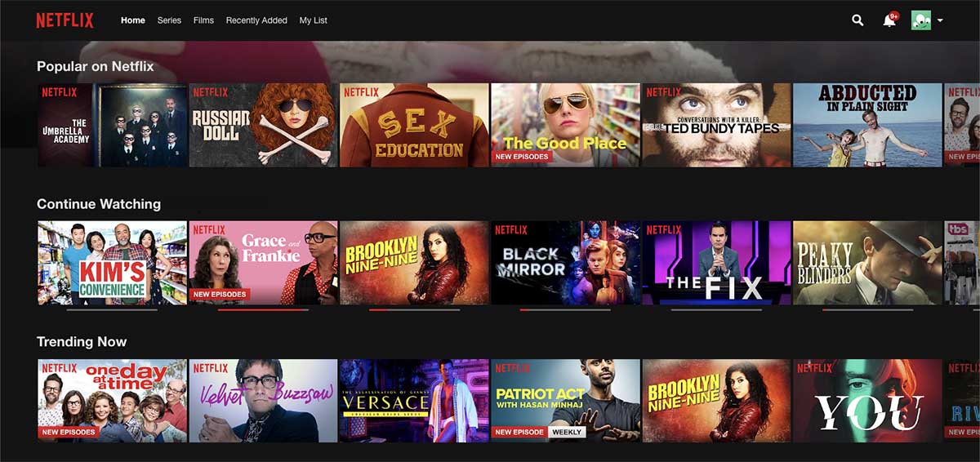Resume Peaky Blinders

867,263
